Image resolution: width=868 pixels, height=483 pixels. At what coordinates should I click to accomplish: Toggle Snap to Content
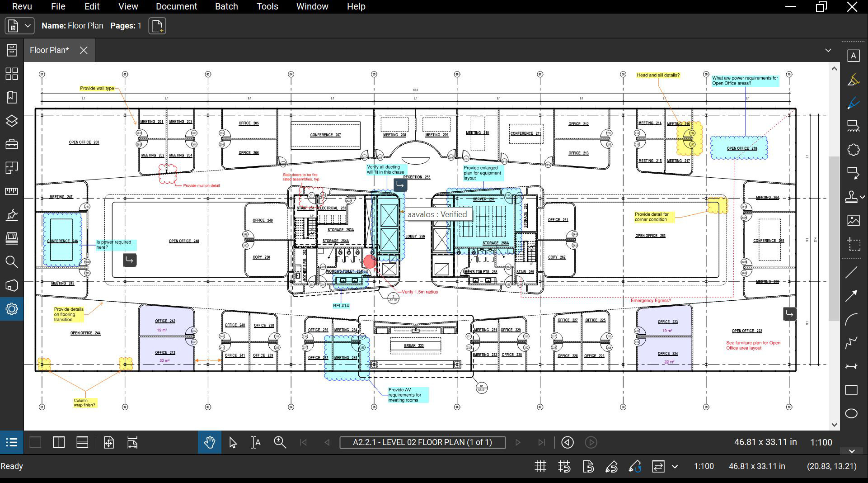588,466
